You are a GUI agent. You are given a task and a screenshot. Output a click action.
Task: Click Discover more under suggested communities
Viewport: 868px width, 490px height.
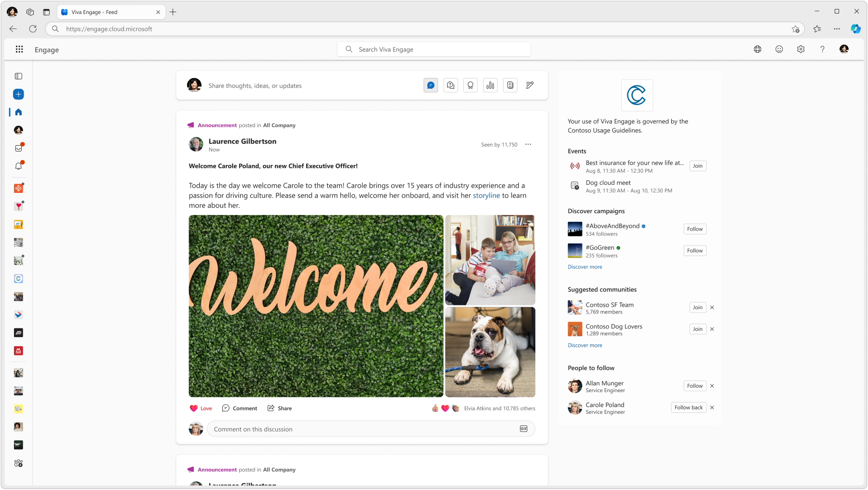click(585, 345)
